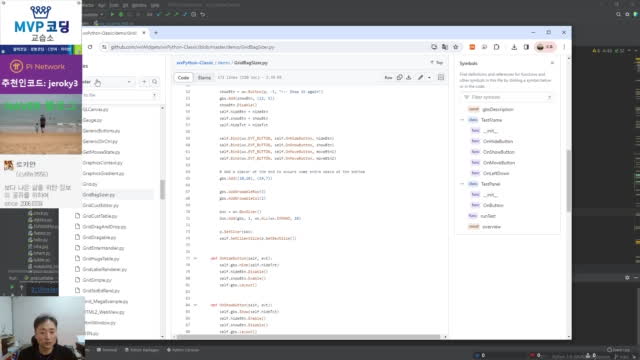Open the browser downloads icon
The image size is (640, 360).
tap(514, 47)
